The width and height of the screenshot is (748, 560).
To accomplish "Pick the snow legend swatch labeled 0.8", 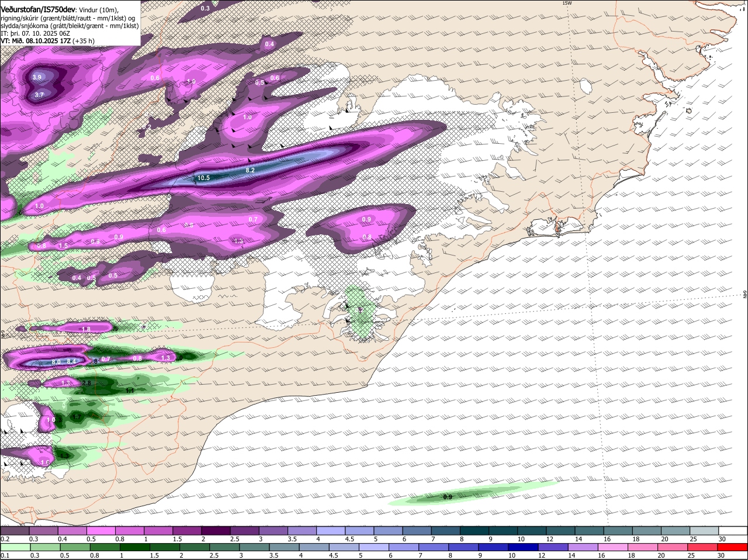I will 129,530.
